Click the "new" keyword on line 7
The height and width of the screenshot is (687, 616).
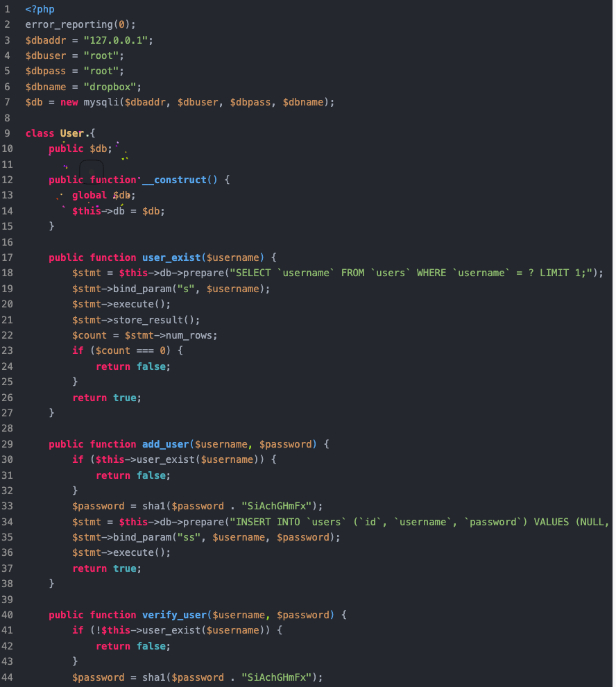coord(69,102)
